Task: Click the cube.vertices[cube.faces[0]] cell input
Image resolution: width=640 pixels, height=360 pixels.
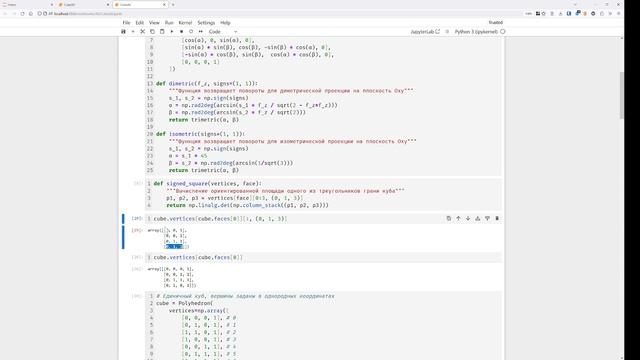Action: [x=323, y=257]
